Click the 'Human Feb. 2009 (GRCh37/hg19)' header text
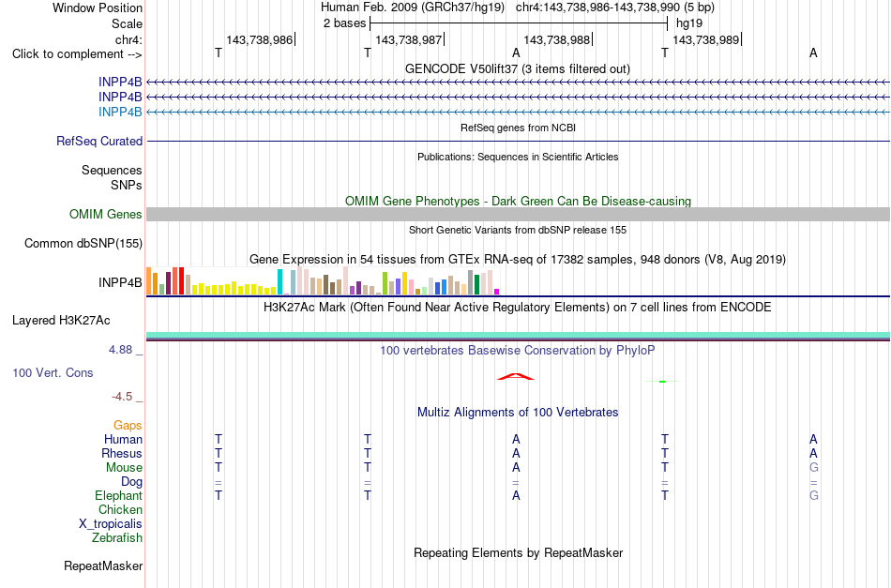This screenshot has height=588, width=891. point(413,8)
